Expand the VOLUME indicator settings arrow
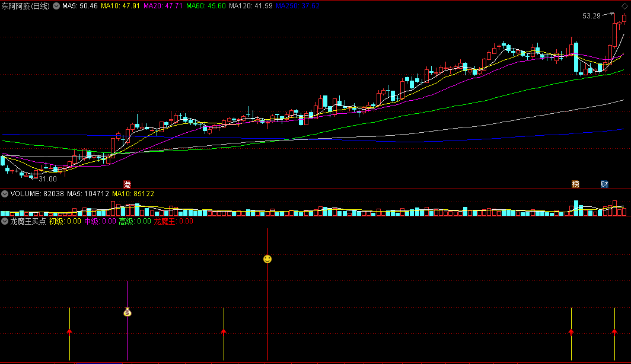Image resolution: width=631 pixels, height=364 pixels. pyautogui.click(x=4, y=194)
